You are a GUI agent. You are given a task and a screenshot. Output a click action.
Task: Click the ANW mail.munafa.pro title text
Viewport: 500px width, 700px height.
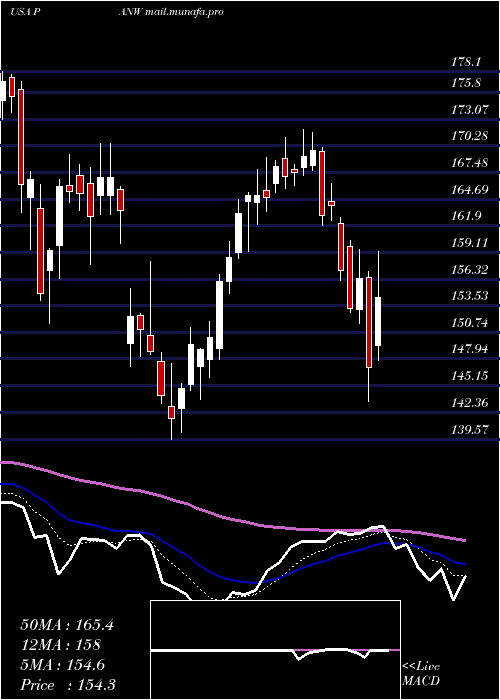171,12
